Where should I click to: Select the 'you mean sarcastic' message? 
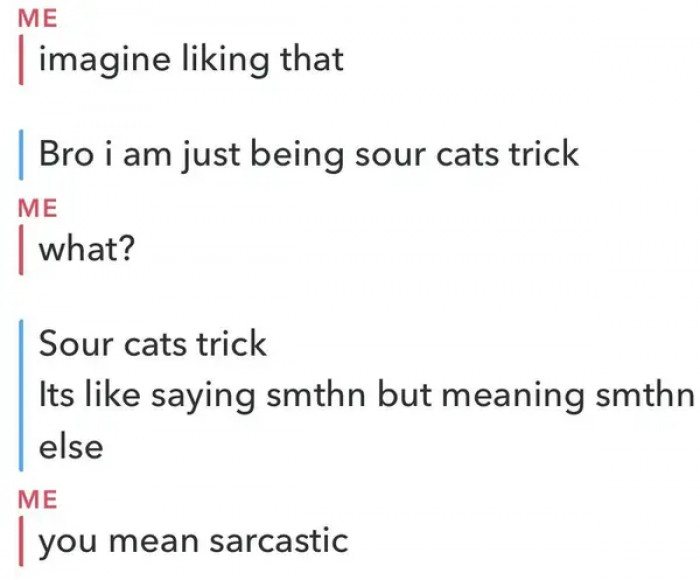point(193,542)
